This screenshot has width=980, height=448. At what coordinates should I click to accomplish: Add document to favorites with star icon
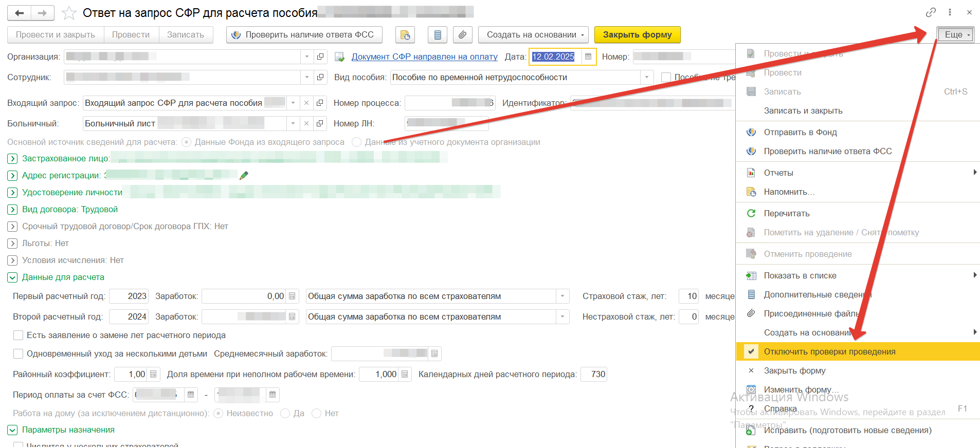(69, 13)
